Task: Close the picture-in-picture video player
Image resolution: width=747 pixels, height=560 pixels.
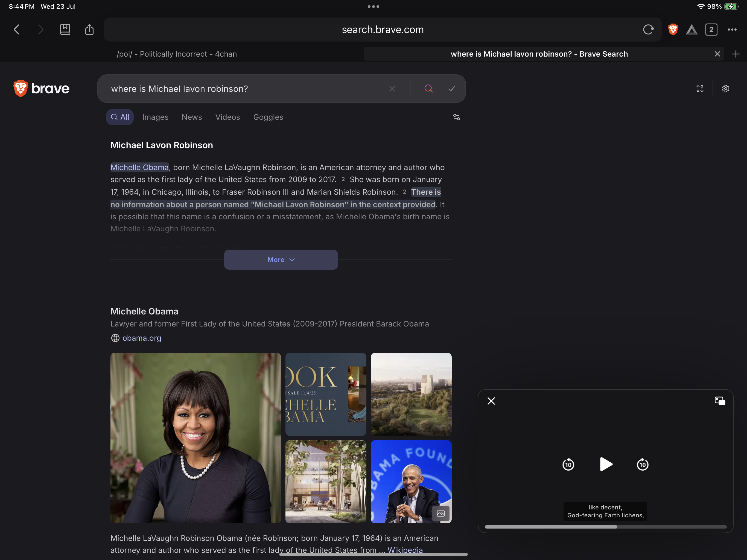Action: pos(491,401)
